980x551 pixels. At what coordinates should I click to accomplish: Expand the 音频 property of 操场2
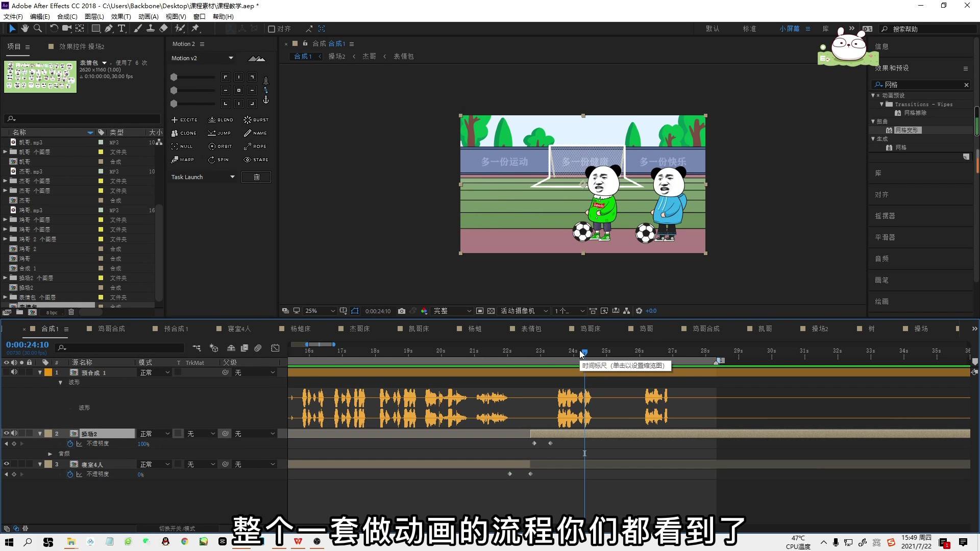pos(50,454)
